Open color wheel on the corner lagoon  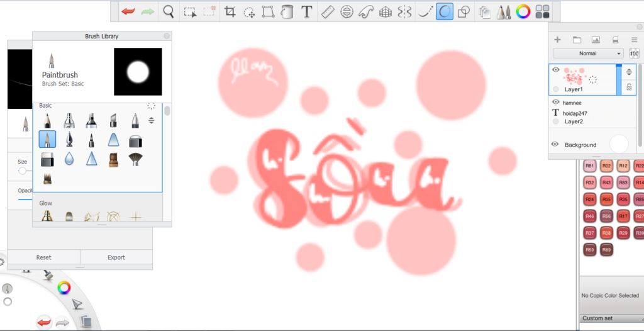coord(64,287)
